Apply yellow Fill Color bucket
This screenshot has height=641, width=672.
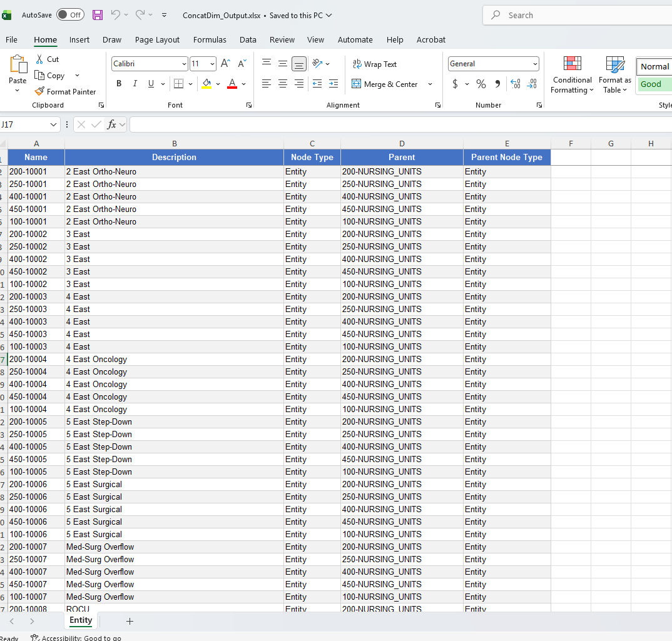coord(206,84)
